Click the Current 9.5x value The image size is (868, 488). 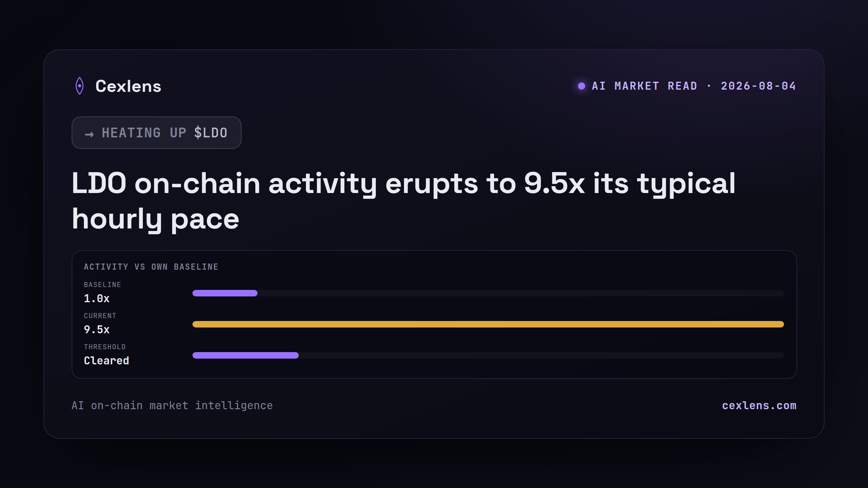tap(97, 330)
